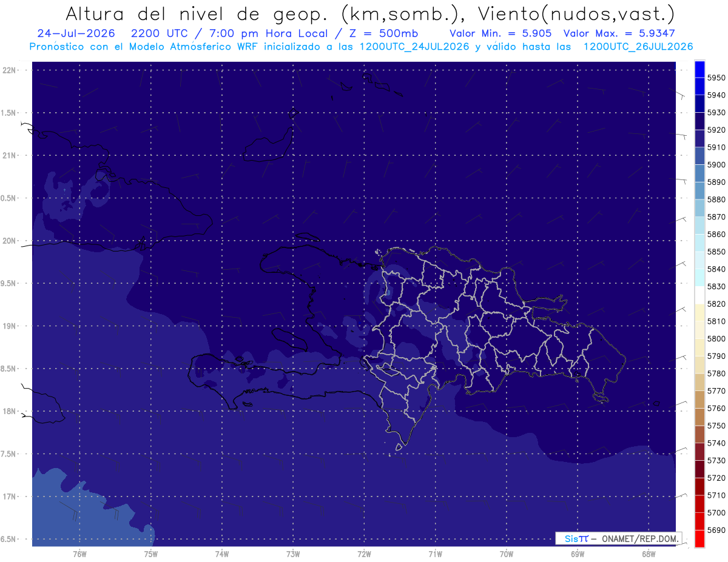Click the 'SisTT - ONAMET/REP.DOM.' credit label
This screenshot has height=562, width=728.
618,538
